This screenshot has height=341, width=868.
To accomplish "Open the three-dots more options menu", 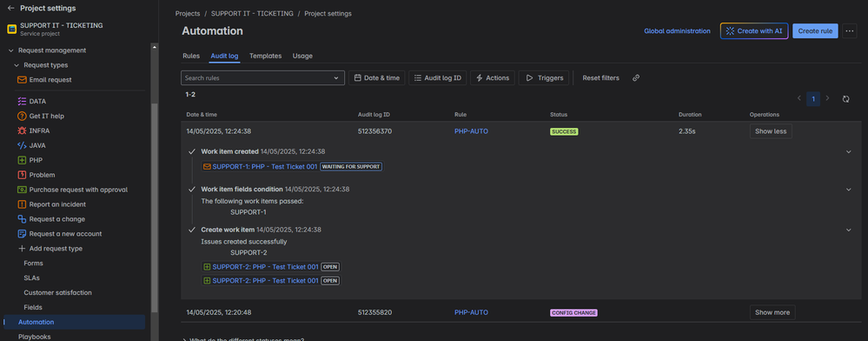I will (x=850, y=31).
